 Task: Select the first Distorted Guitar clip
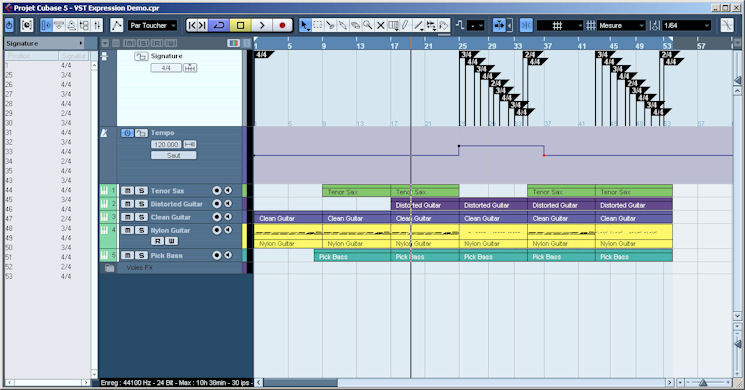[x=425, y=204]
